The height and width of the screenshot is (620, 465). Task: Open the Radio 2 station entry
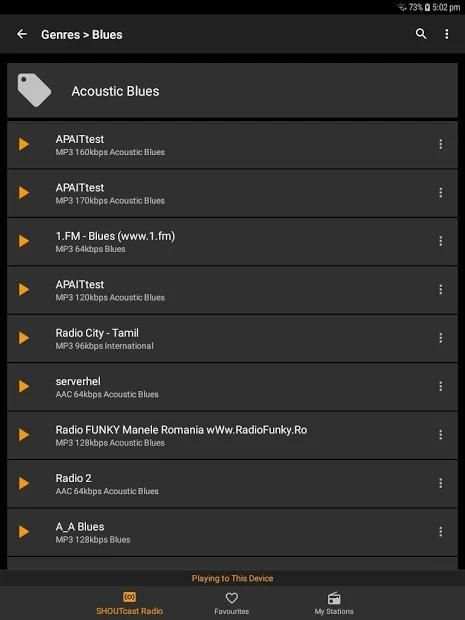click(x=232, y=484)
